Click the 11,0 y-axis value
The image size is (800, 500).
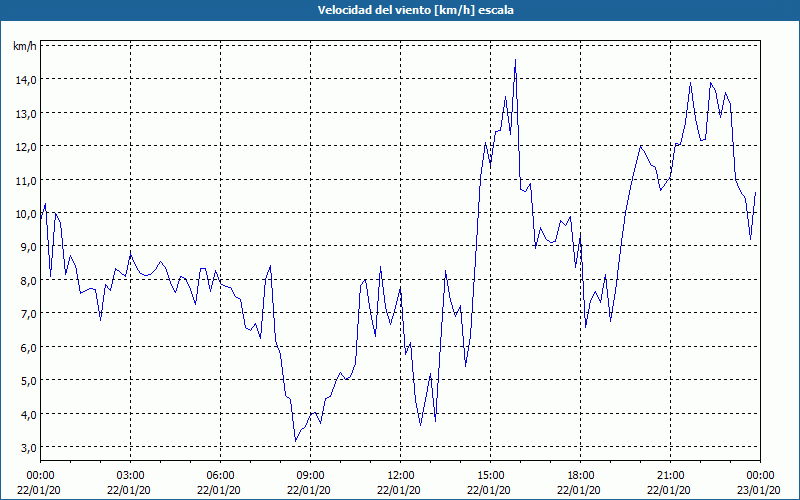[26, 180]
